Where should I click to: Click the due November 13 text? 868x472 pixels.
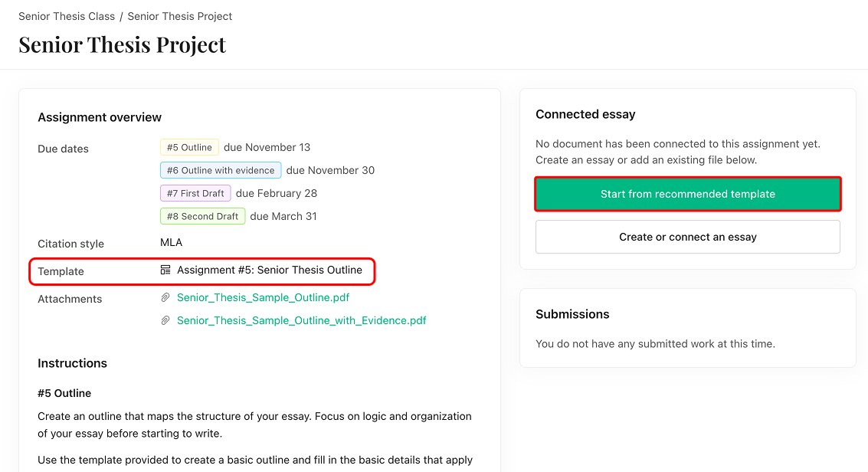click(x=267, y=147)
